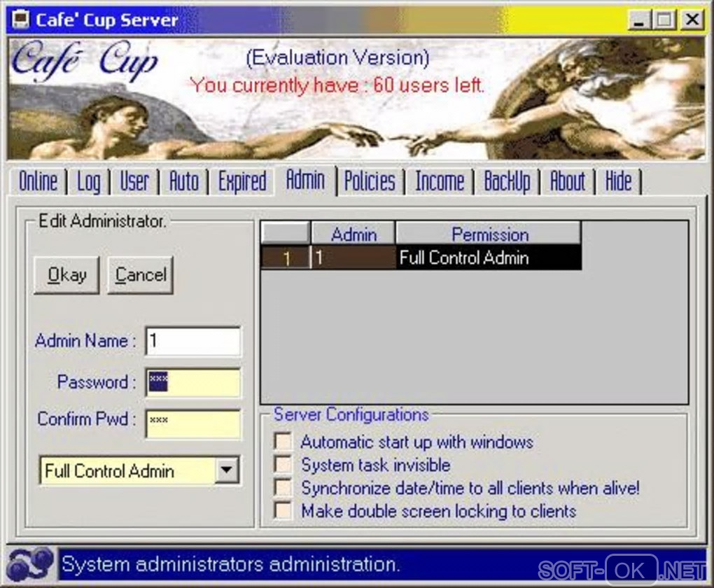714x588 pixels.
Task: Click the 'System administrators administration.' status text
Action: (x=231, y=564)
